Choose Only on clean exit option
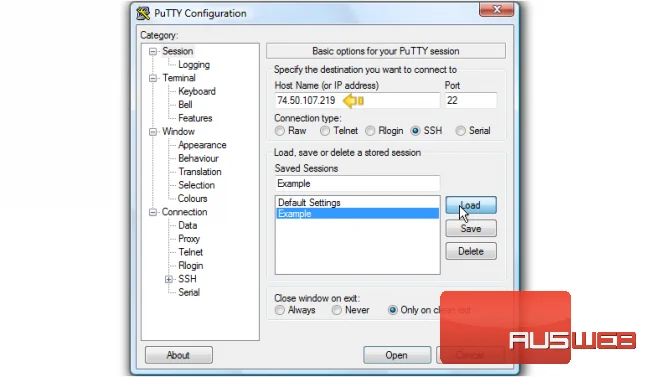650x377 pixels. pyautogui.click(x=392, y=310)
